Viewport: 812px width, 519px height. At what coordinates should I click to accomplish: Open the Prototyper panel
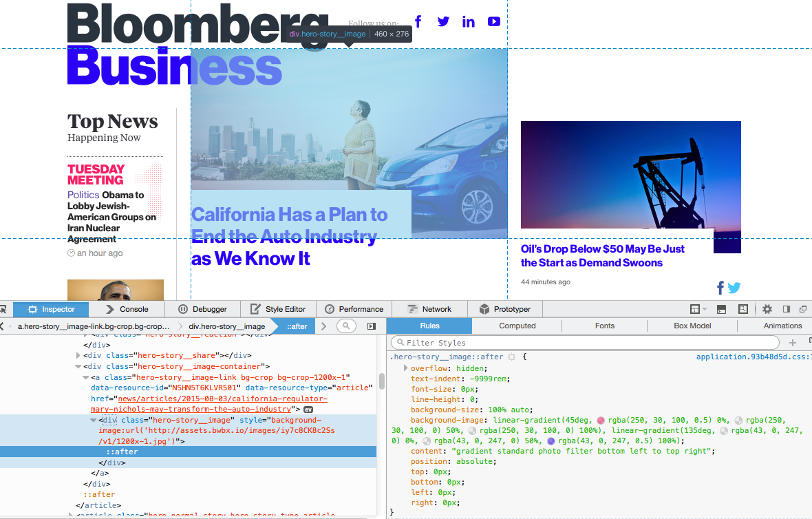coord(505,309)
